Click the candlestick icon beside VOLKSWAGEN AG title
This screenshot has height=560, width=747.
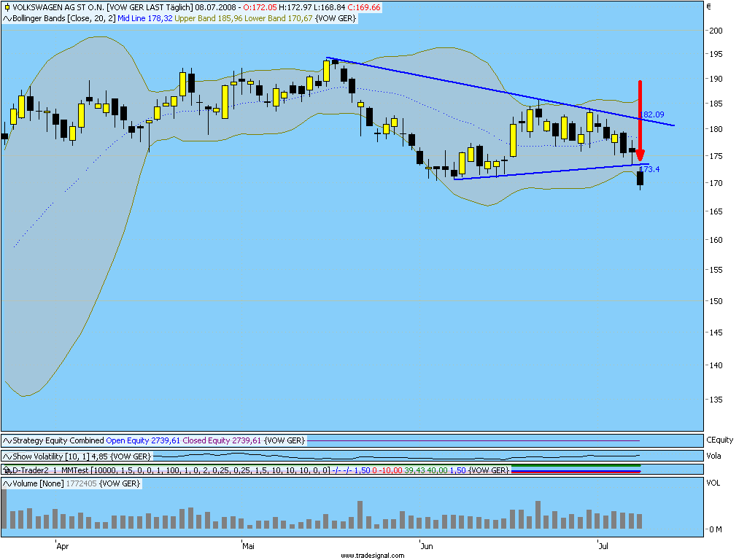[7, 7]
